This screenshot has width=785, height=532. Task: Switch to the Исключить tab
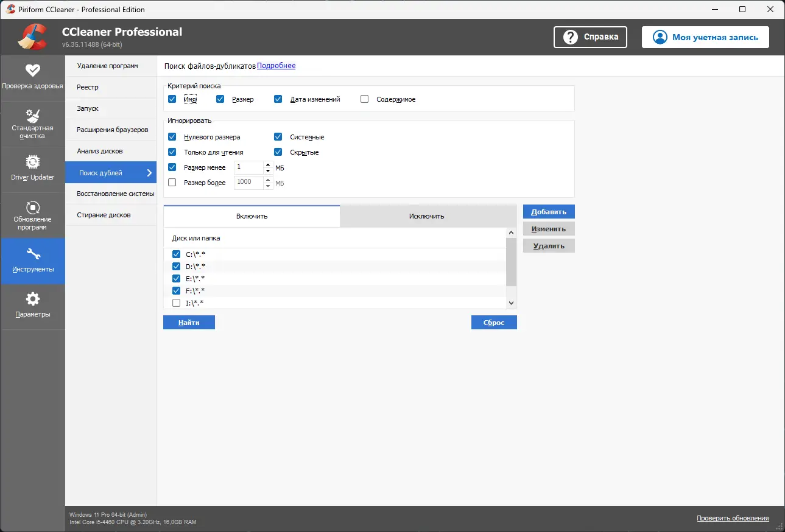click(x=426, y=216)
